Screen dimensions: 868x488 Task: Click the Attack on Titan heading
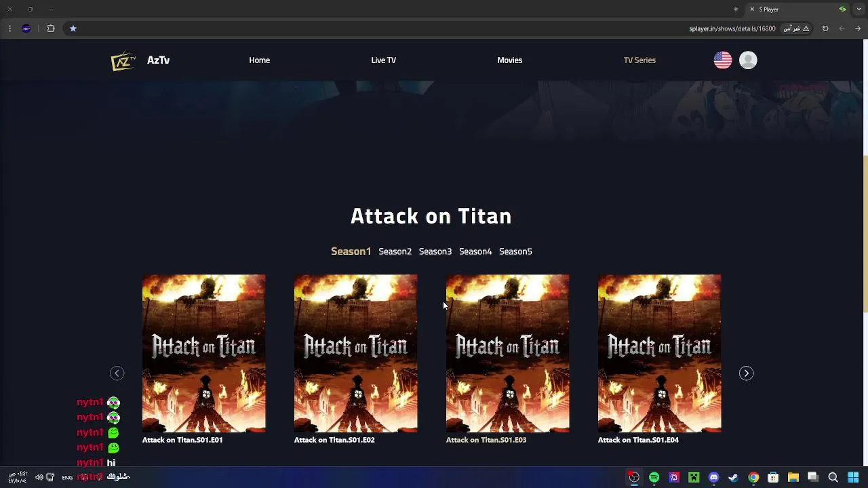click(x=431, y=216)
